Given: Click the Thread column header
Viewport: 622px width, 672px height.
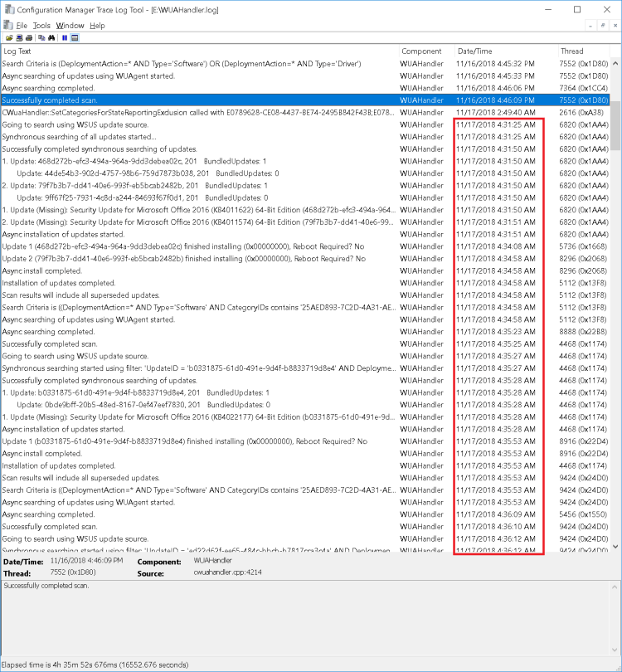Looking at the screenshot, I should click(584, 51).
